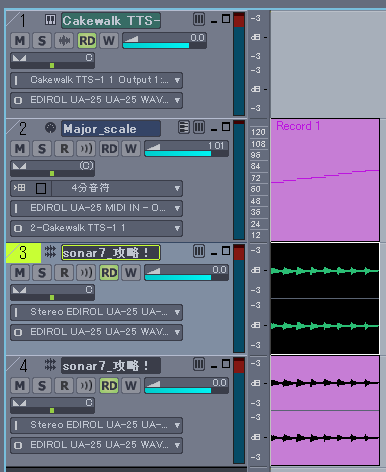Toggle input echo on track 2
Image resolution: width=386 pixels, height=472 pixels.
[x=86, y=149]
